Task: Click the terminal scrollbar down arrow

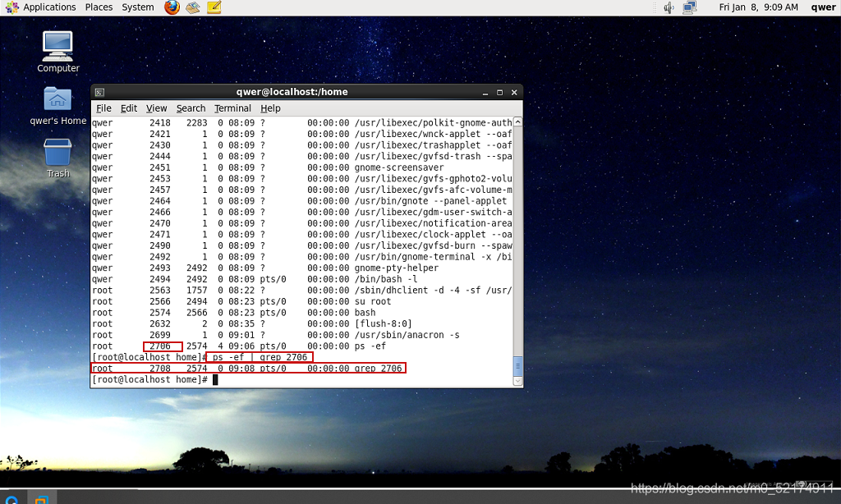Action: click(517, 381)
